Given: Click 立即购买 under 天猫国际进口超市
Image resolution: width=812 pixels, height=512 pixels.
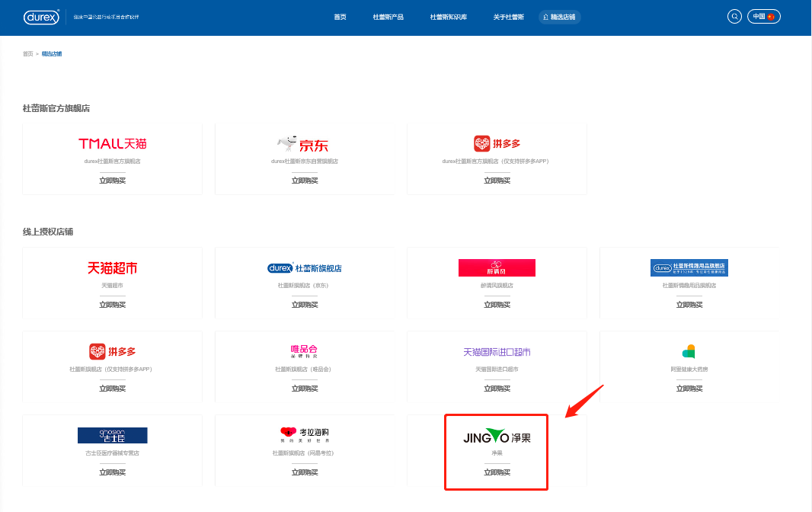Looking at the screenshot, I should (497, 389).
